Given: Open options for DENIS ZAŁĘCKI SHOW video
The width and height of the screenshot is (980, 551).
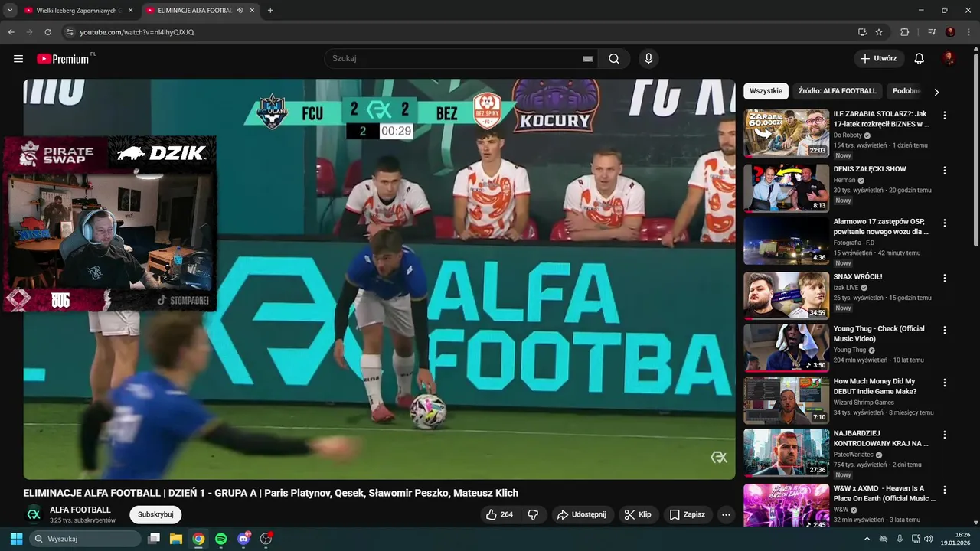Looking at the screenshot, I should (x=944, y=171).
